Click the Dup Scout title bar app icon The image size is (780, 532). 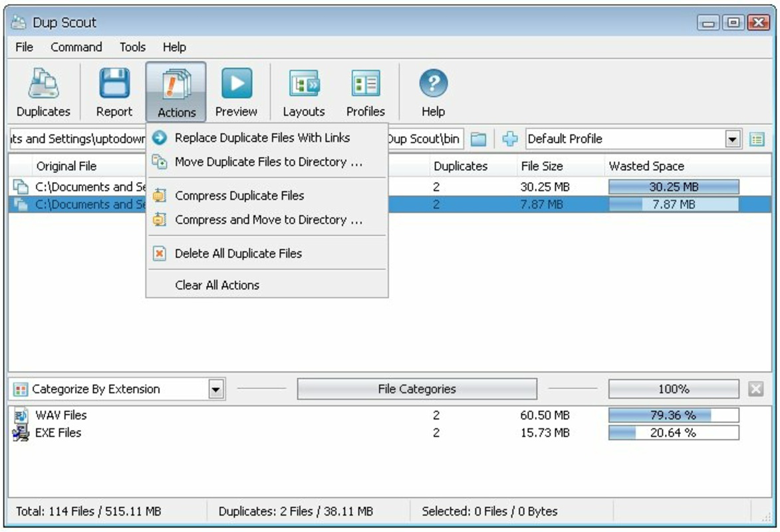(x=19, y=23)
